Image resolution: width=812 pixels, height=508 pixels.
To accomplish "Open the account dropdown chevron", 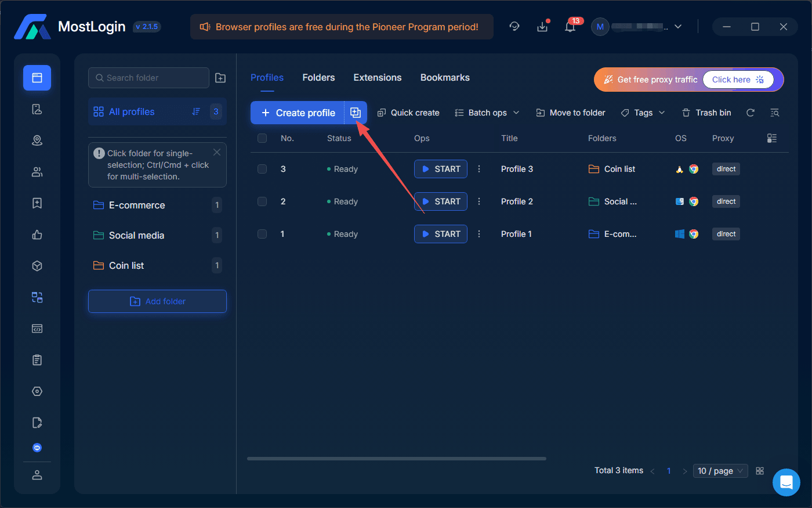I will coord(678,27).
